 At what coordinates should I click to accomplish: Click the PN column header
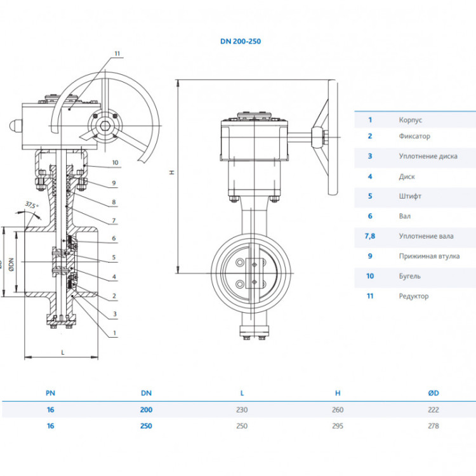click(x=50, y=393)
